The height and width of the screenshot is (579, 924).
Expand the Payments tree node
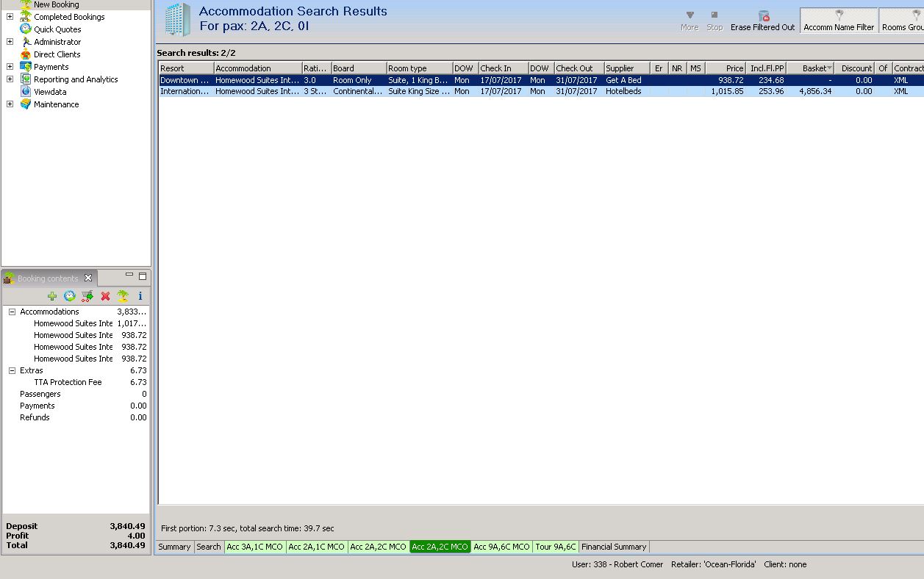(10, 66)
